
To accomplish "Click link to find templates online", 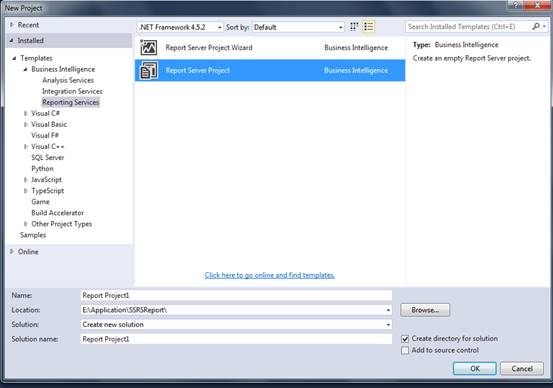I will tap(270, 275).
